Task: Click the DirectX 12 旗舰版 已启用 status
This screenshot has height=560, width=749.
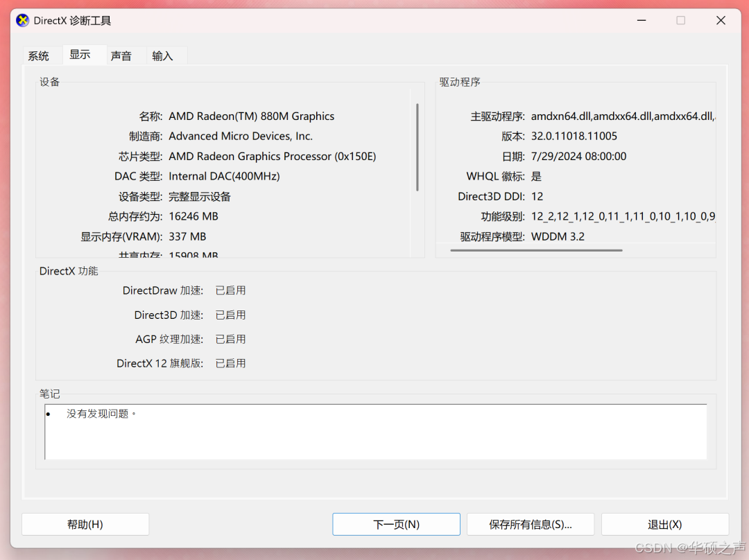Action: click(x=230, y=364)
